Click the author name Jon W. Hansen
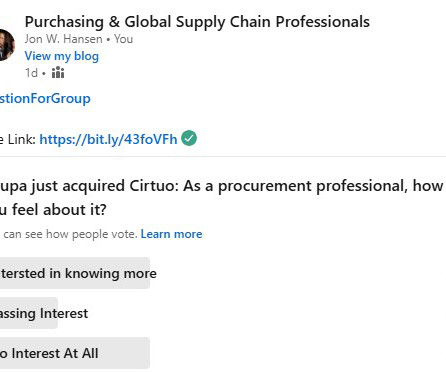The image size is (446, 372). coord(63,39)
